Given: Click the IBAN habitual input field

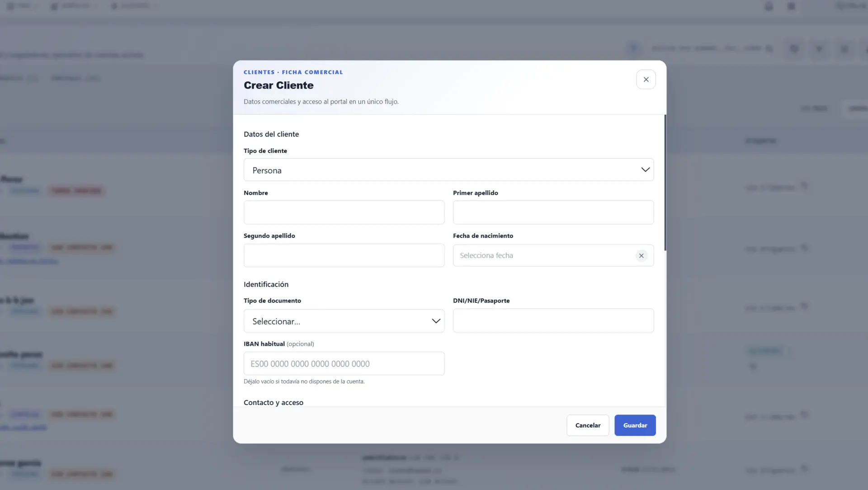Looking at the screenshot, I should click(x=344, y=363).
